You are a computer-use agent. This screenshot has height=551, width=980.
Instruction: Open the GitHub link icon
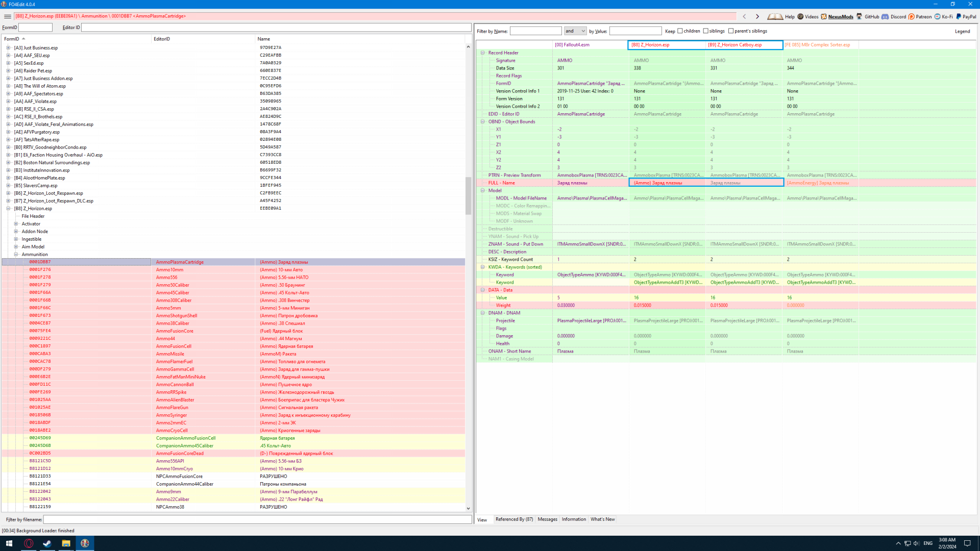pos(860,16)
